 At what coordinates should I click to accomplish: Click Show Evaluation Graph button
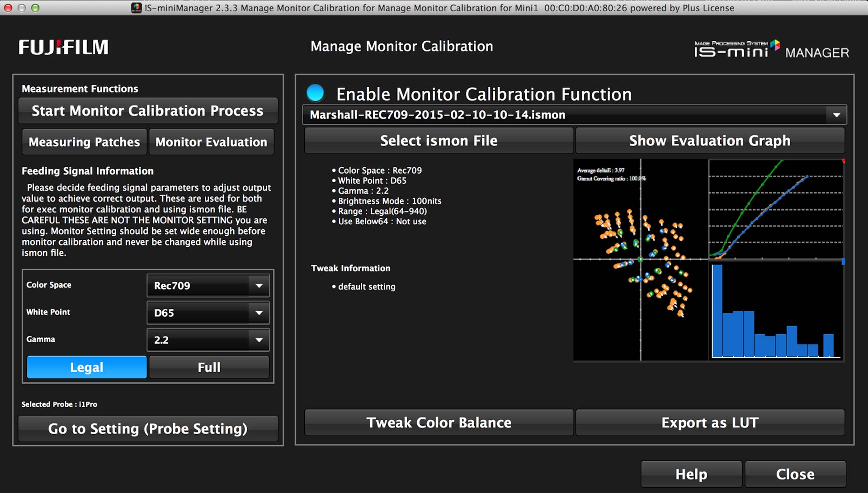point(710,141)
